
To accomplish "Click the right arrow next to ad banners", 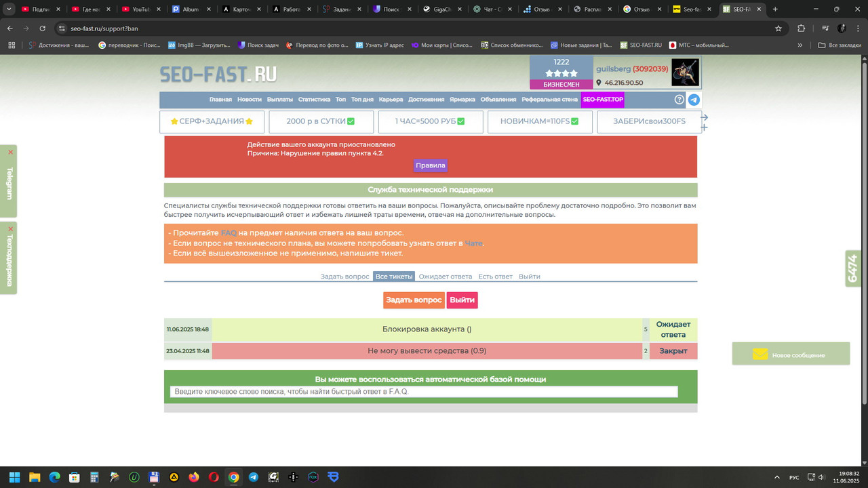I will coord(704,117).
